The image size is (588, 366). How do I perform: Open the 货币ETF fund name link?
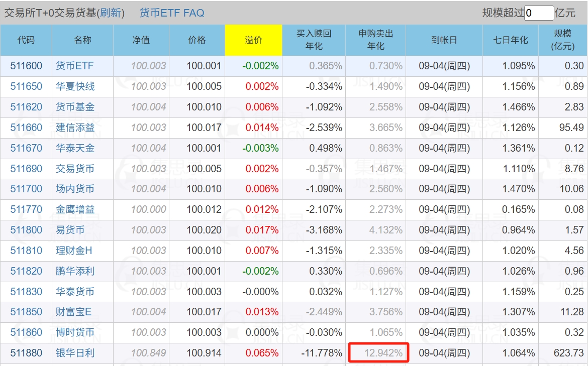pos(74,66)
